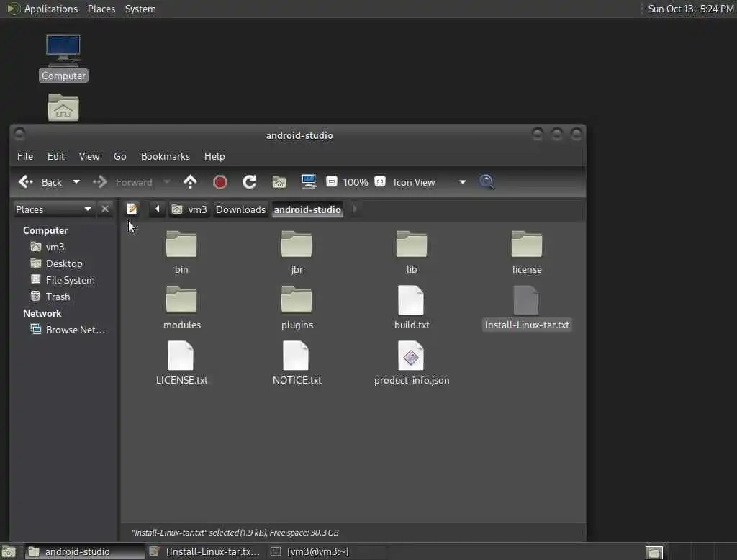
Task: Select the Home folder desktop icon
Action: (63, 108)
